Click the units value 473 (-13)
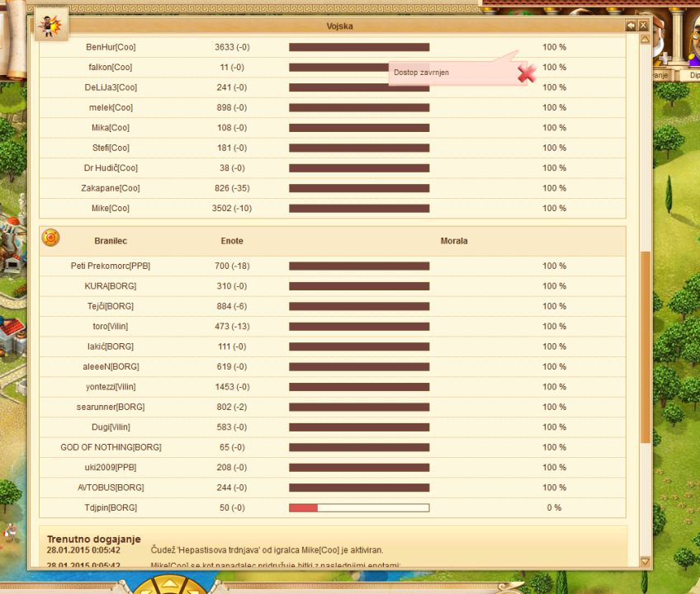This screenshot has width=700, height=594. point(232,326)
